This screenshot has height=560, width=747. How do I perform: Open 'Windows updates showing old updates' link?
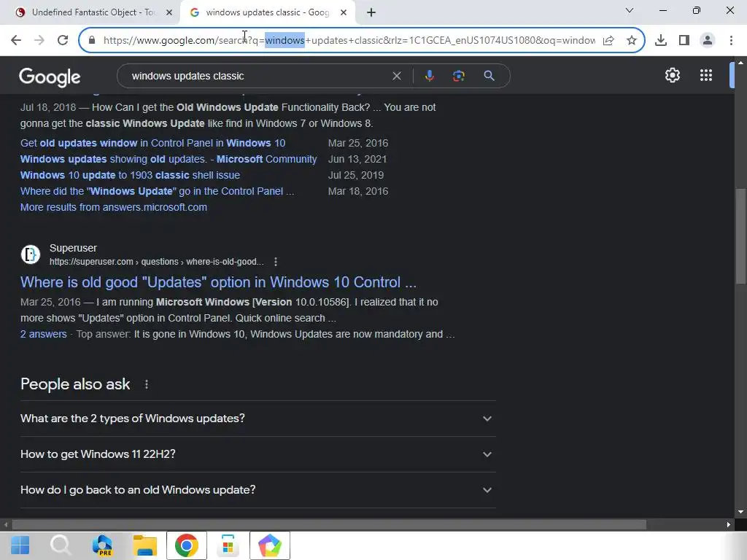pyautogui.click(x=169, y=159)
